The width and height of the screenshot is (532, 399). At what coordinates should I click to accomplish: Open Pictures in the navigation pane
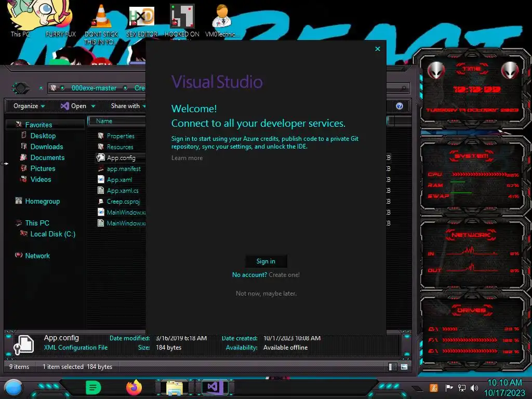click(43, 168)
